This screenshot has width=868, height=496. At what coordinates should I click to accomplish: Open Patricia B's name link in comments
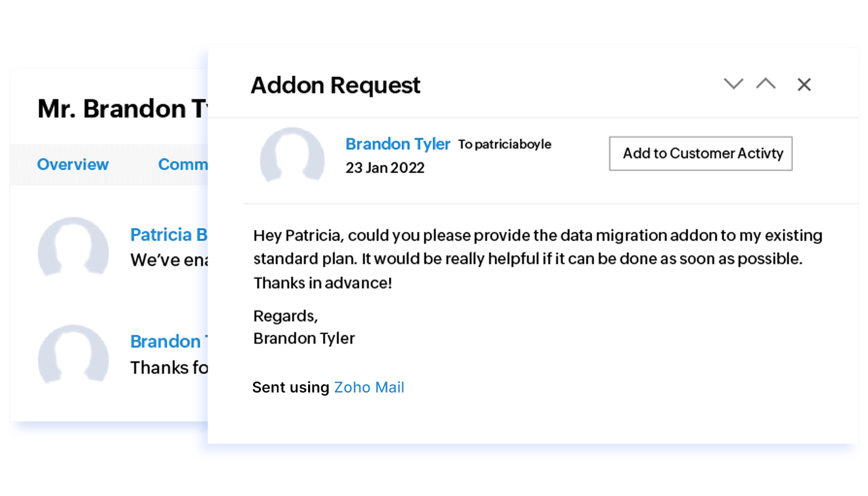click(169, 235)
